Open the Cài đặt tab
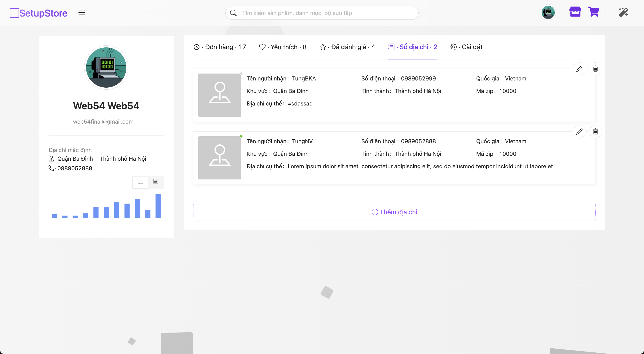The width and height of the screenshot is (644, 354). [x=466, y=47]
